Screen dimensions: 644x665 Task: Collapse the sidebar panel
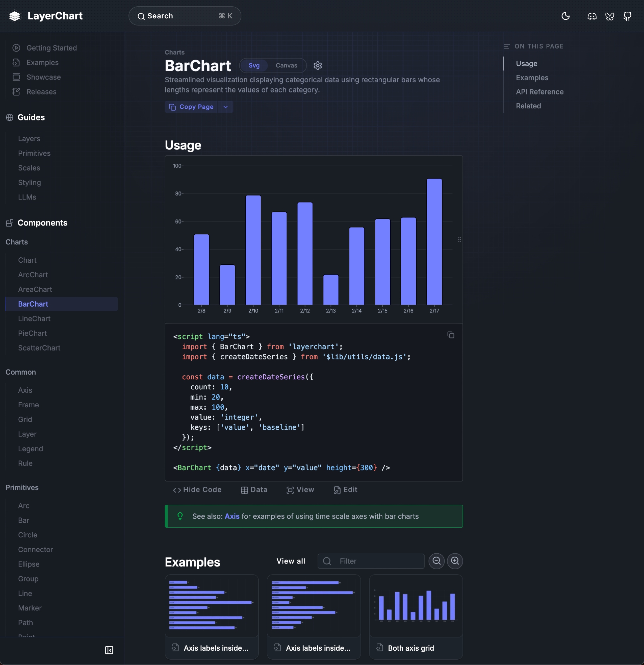[x=109, y=650]
